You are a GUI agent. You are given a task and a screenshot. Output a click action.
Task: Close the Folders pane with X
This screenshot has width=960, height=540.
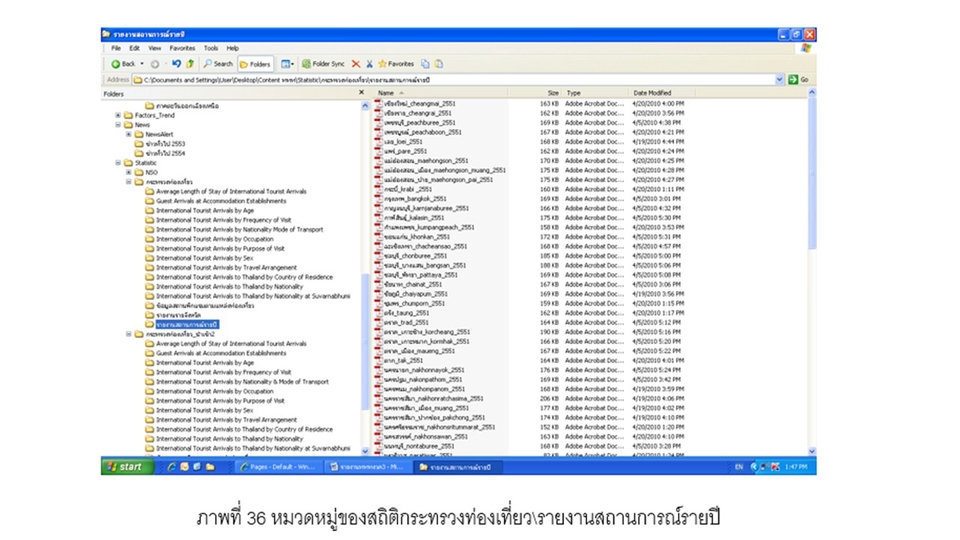tap(361, 92)
